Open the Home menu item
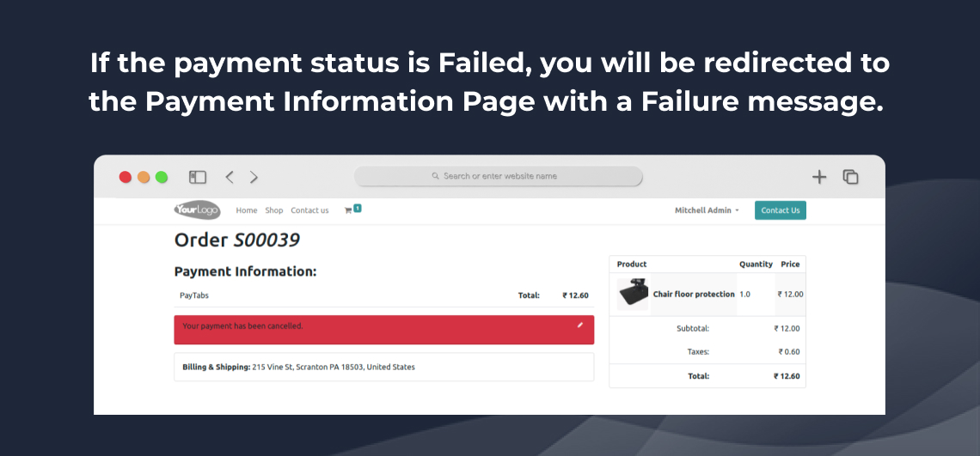980x456 pixels. (x=247, y=210)
